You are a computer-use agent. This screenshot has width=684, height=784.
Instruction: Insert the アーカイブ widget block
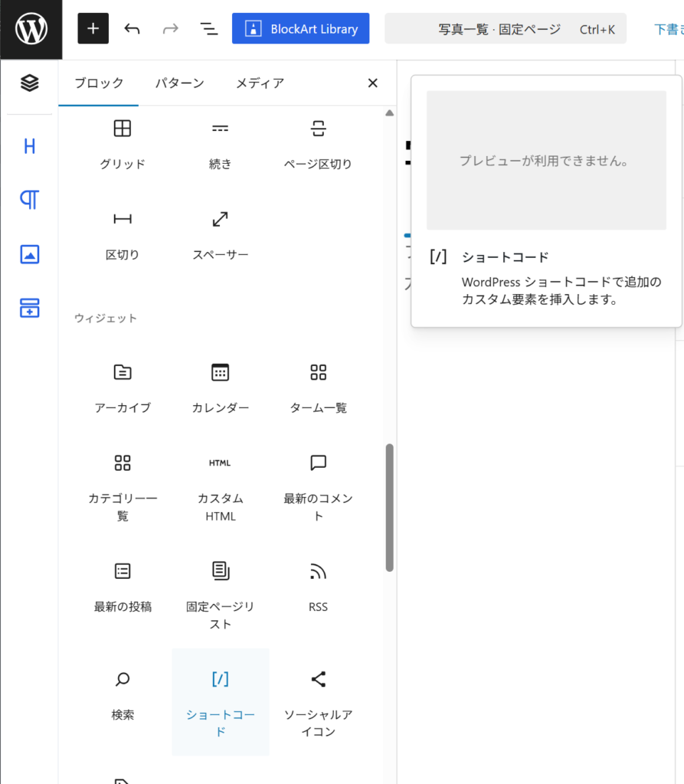123,388
